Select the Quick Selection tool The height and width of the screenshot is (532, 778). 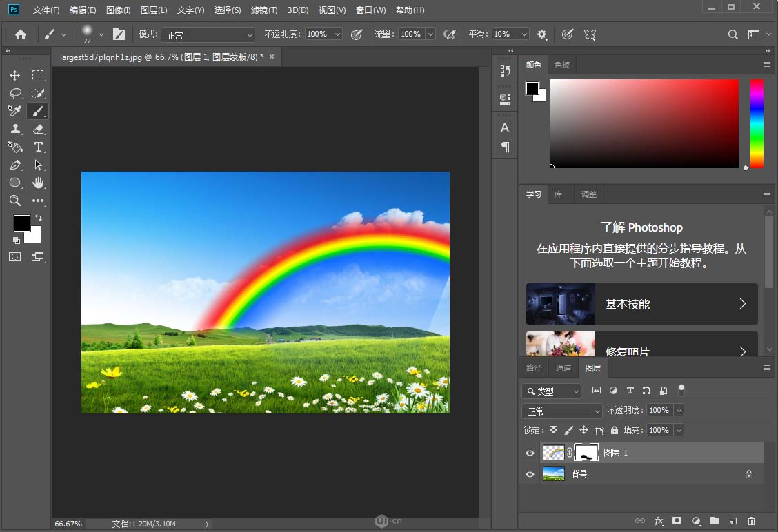point(38,93)
